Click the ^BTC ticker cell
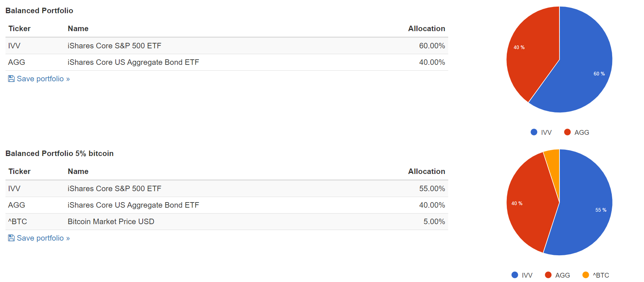 [18, 222]
